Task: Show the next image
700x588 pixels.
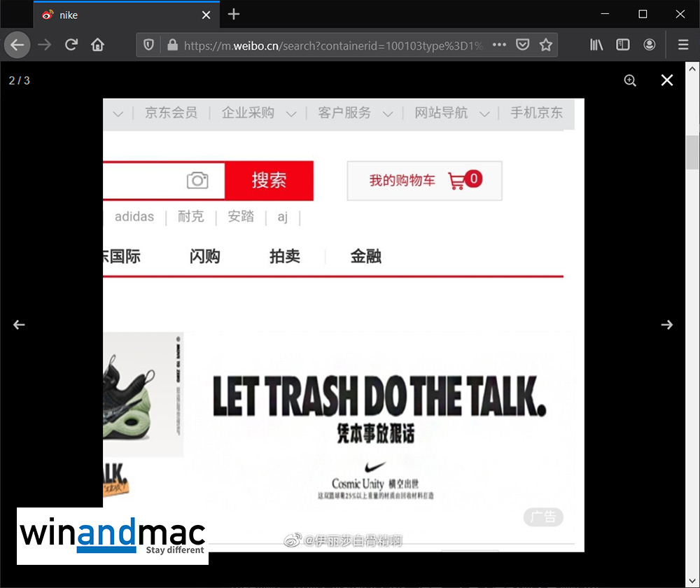Action: (667, 325)
